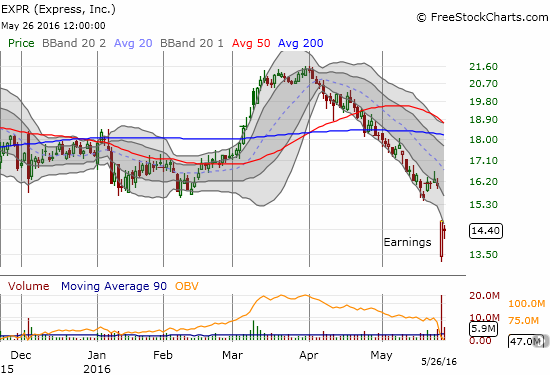Click the 21.60 price axis label

click(x=483, y=67)
